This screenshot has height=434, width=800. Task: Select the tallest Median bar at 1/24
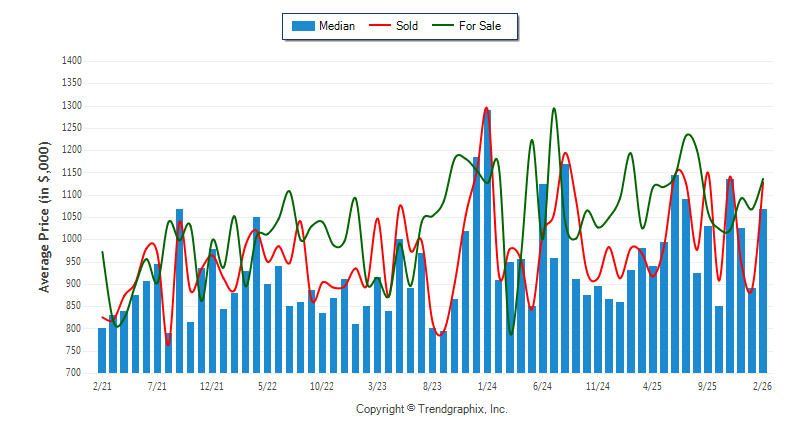click(487, 240)
